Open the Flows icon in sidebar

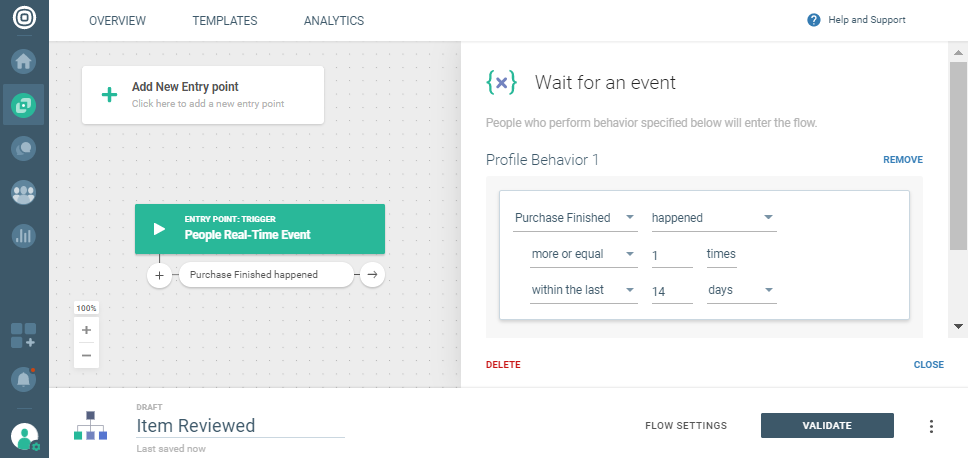[x=24, y=105]
